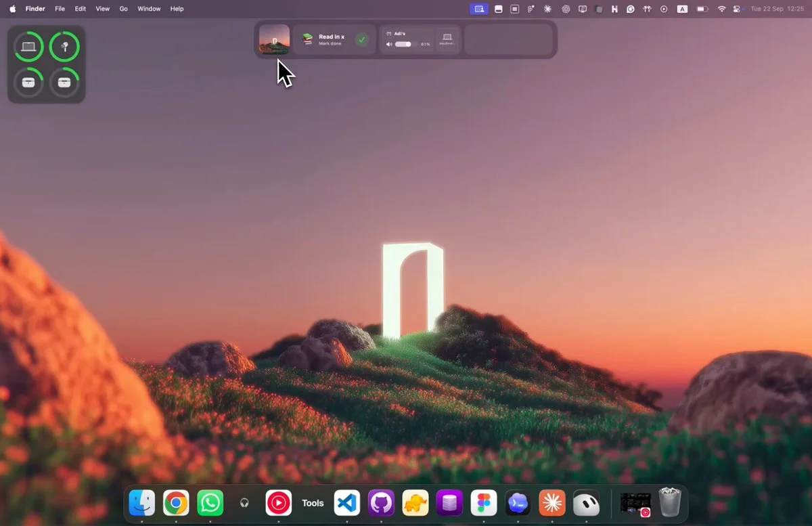Mark the Read in x task done

point(362,39)
